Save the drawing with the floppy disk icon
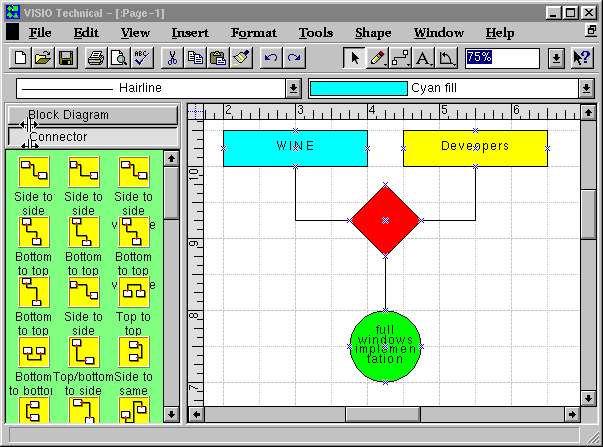Image resolution: width=603 pixels, height=447 pixels. 66,58
